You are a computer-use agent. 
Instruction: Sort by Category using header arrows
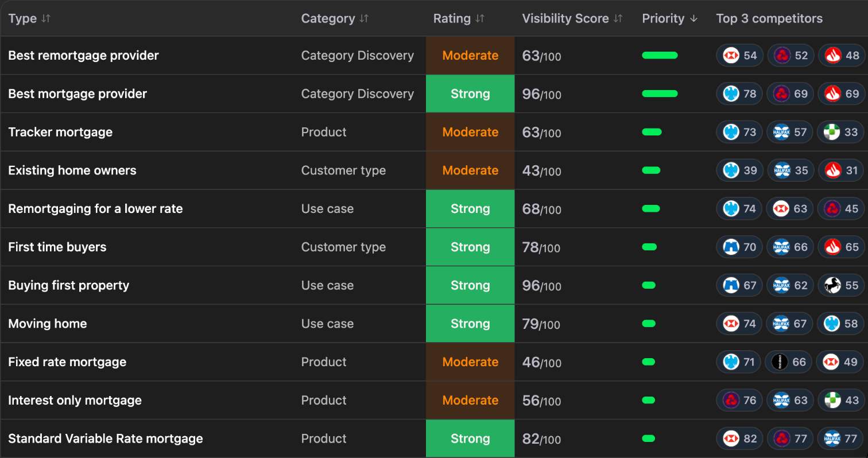[364, 18]
